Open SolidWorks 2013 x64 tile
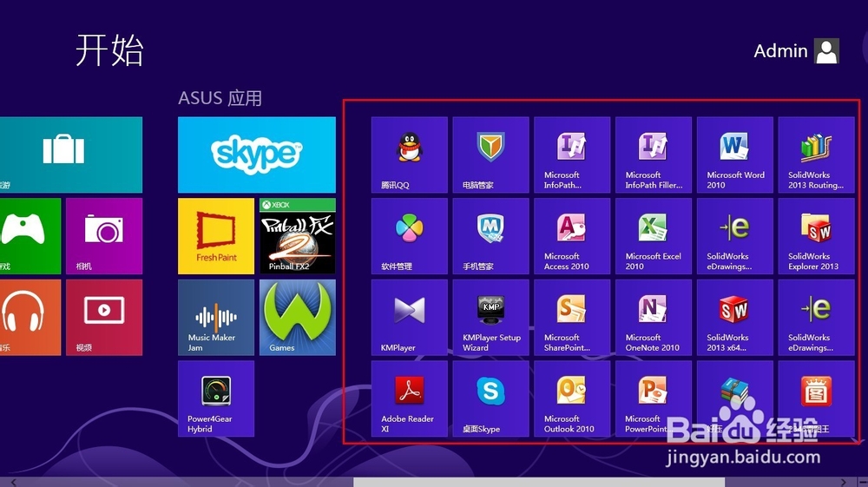Screen dimensions: 868x487 [x=734, y=317]
